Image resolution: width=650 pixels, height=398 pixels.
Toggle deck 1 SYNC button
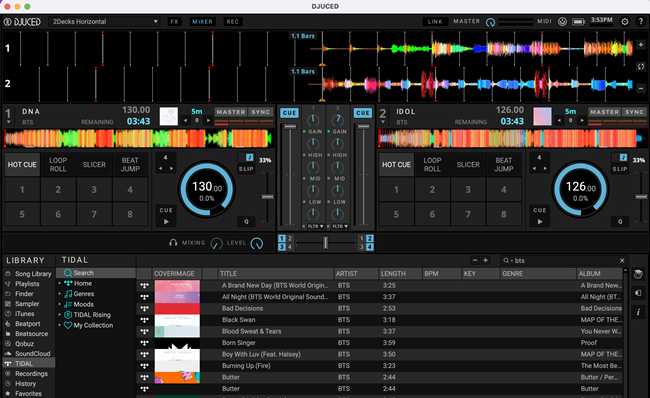[x=260, y=112]
